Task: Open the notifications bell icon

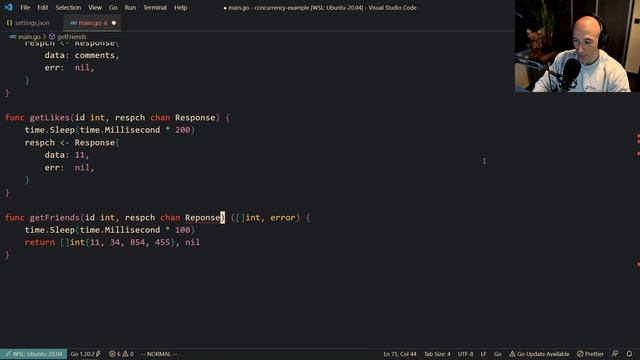Action: pyautogui.click(x=629, y=354)
